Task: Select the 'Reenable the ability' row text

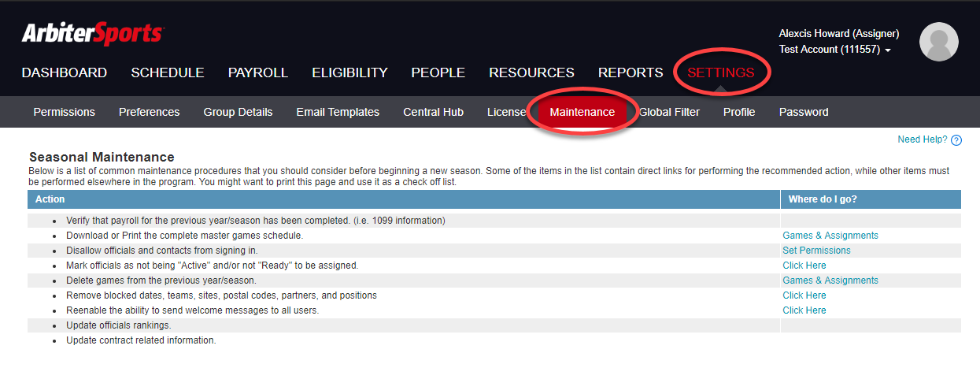Action: [193, 310]
